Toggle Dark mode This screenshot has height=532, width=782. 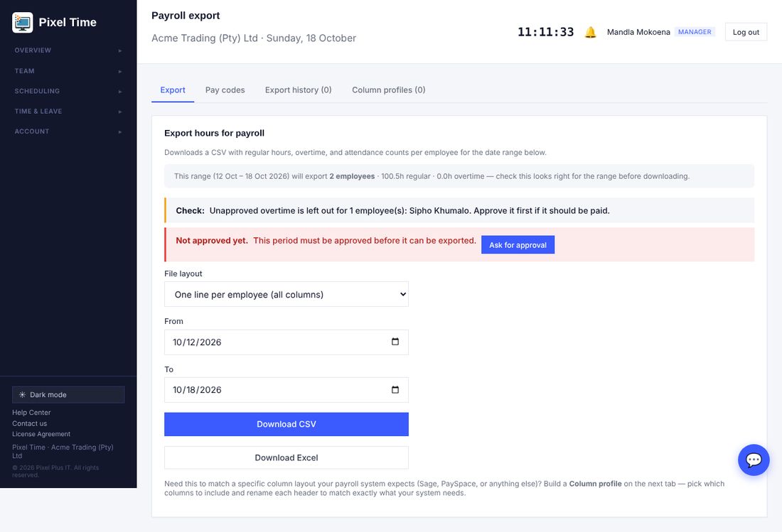(68, 394)
